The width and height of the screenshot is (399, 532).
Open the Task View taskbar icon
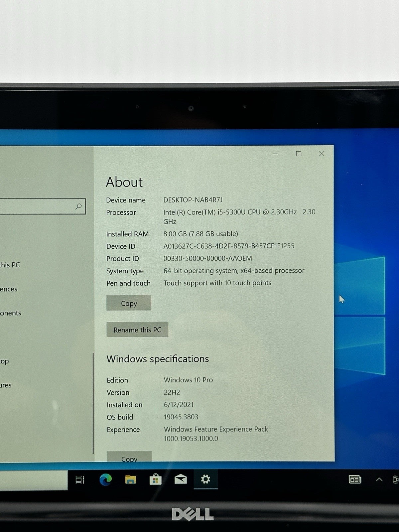(80, 479)
